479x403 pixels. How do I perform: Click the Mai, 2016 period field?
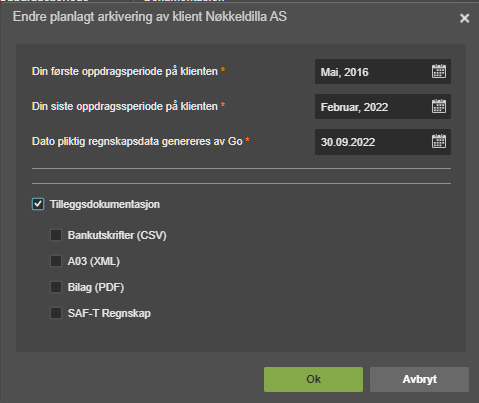[383, 72]
